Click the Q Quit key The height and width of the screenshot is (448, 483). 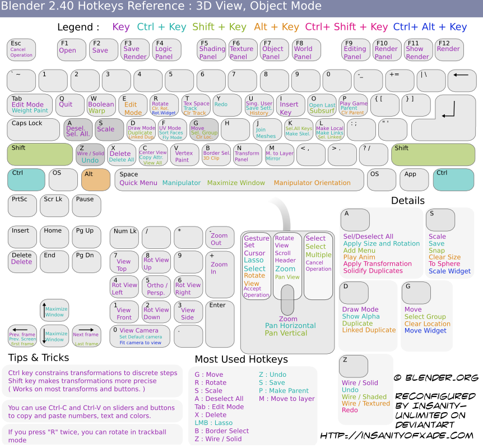[69, 105]
